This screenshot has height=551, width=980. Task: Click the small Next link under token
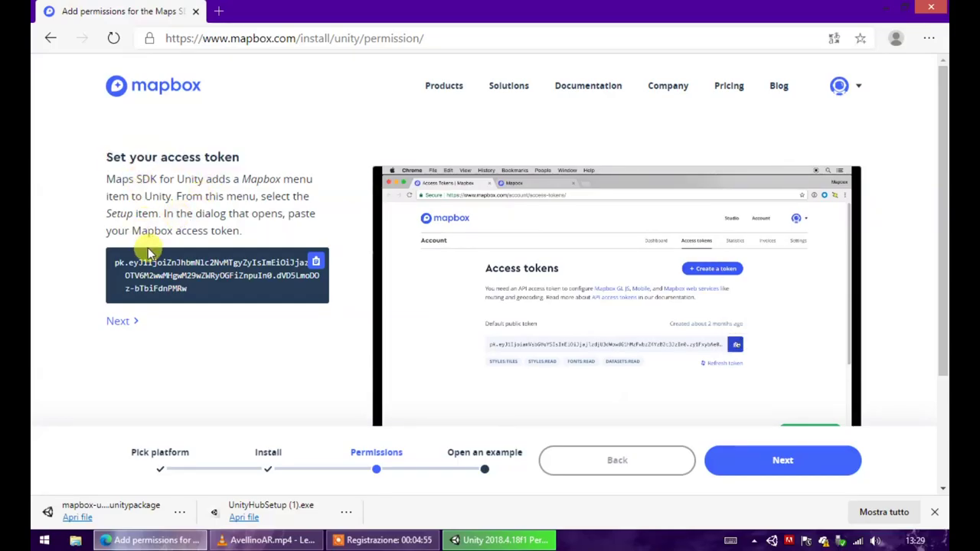point(122,321)
